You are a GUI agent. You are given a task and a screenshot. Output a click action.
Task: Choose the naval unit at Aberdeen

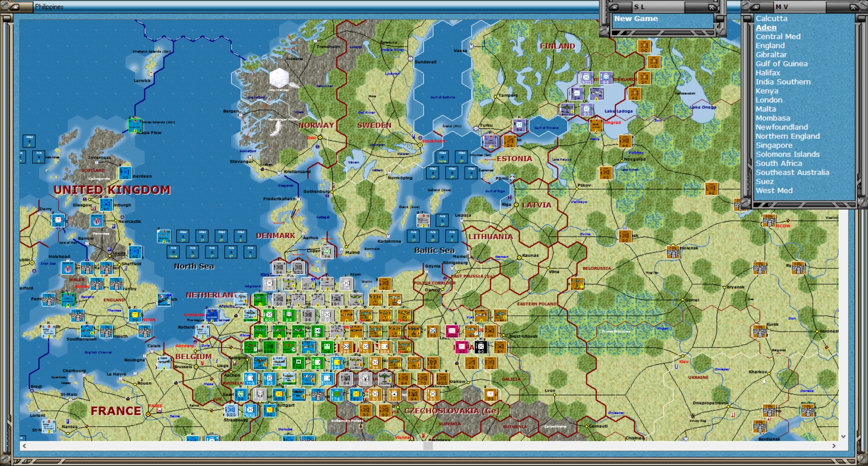tap(125, 173)
